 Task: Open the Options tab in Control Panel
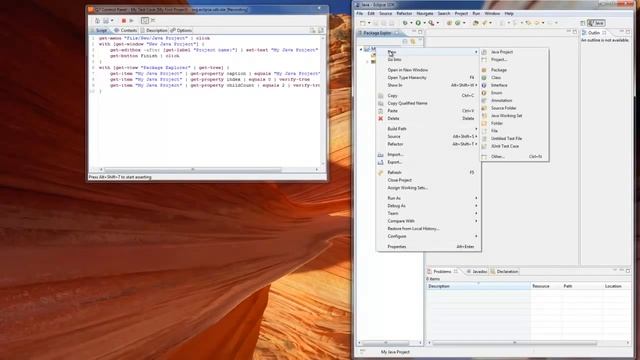click(181, 30)
